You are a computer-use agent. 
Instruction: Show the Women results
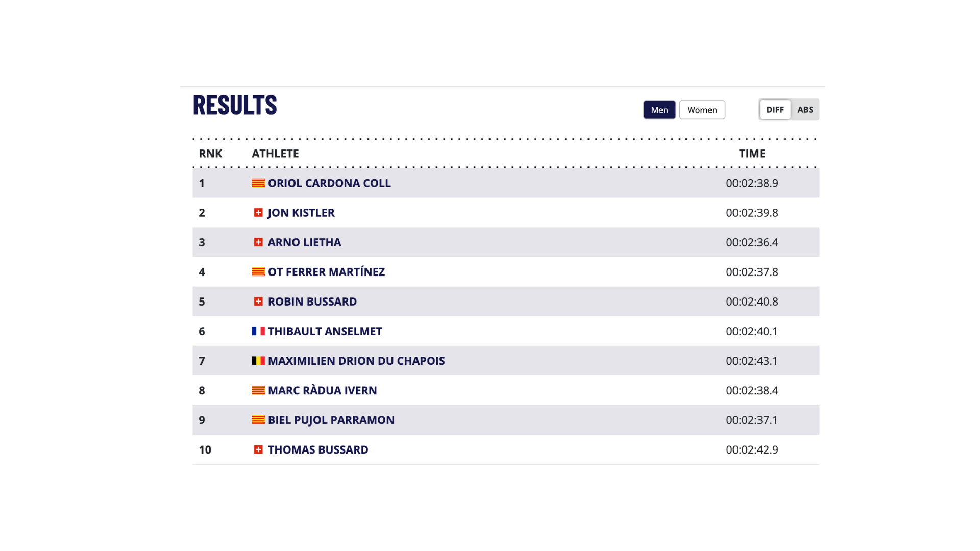pos(702,110)
